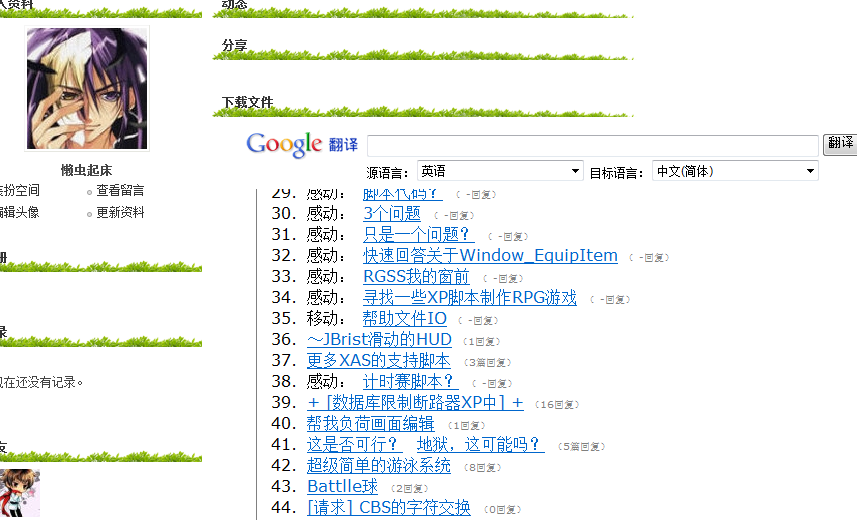Open 寻找一些XP脚本制作RPG游戏 link

(470, 297)
